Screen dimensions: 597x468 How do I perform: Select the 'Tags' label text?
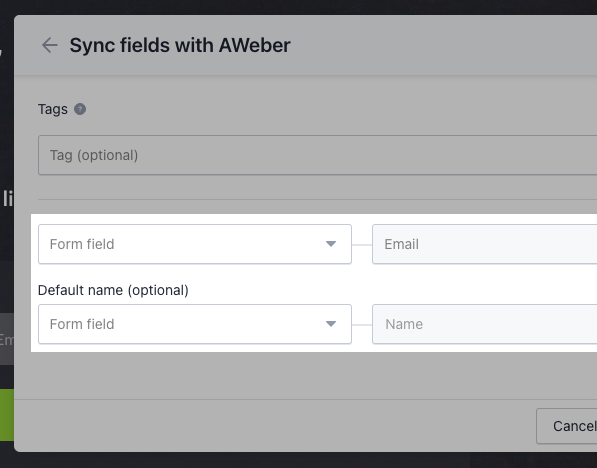coord(53,109)
